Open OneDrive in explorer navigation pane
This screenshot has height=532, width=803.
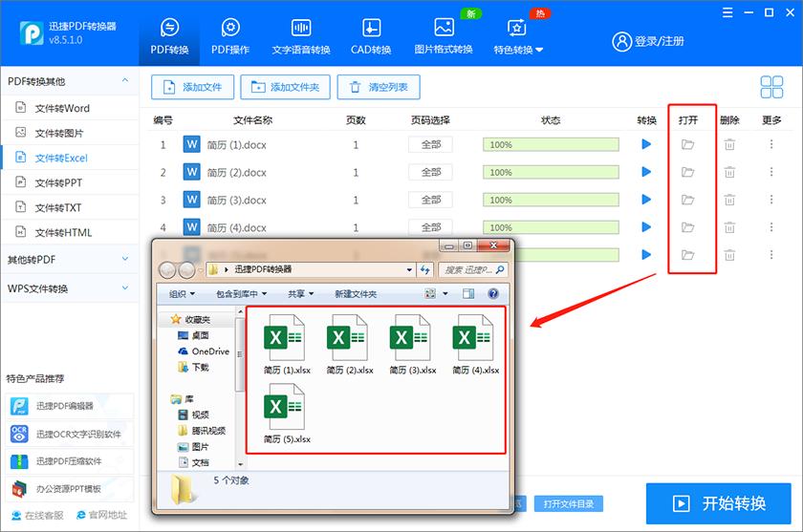(204, 351)
